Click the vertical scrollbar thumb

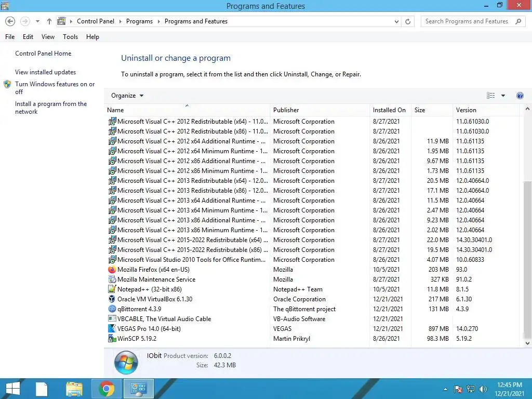point(527,260)
